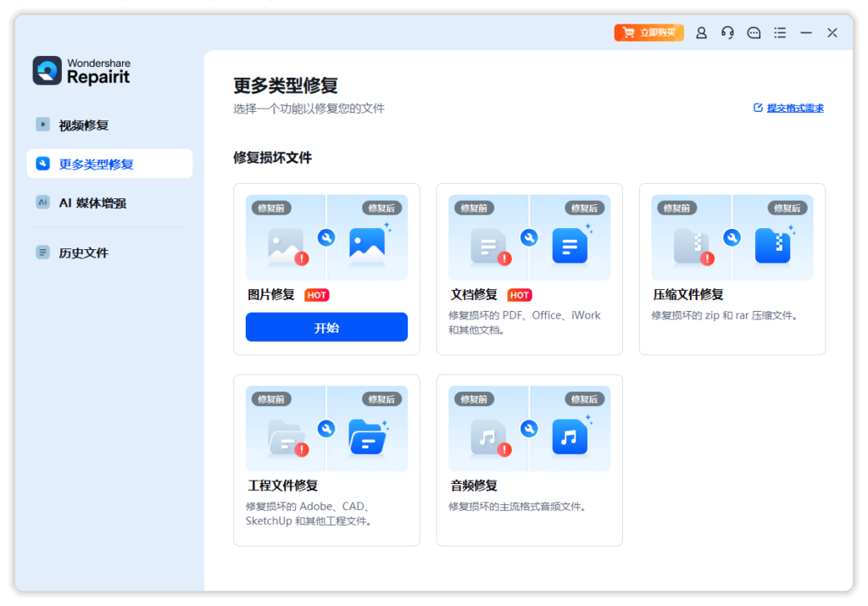Open the 文档修复 card thumbnail

[x=529, y=237]
